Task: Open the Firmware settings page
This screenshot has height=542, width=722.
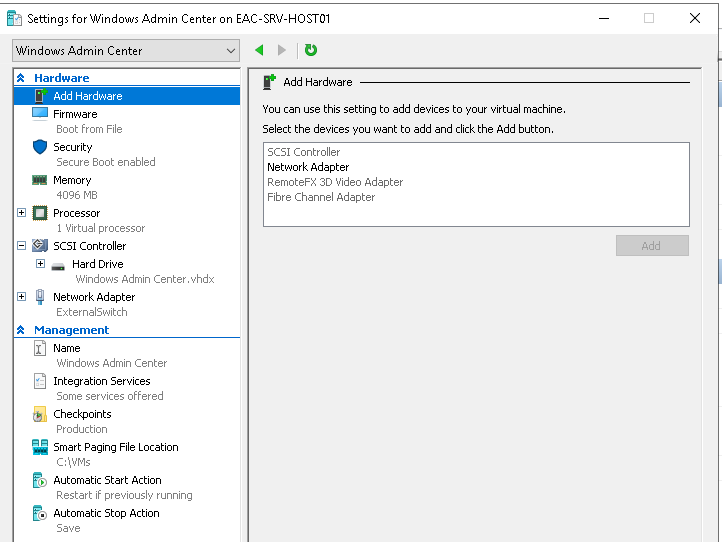Action: [75, 114]
